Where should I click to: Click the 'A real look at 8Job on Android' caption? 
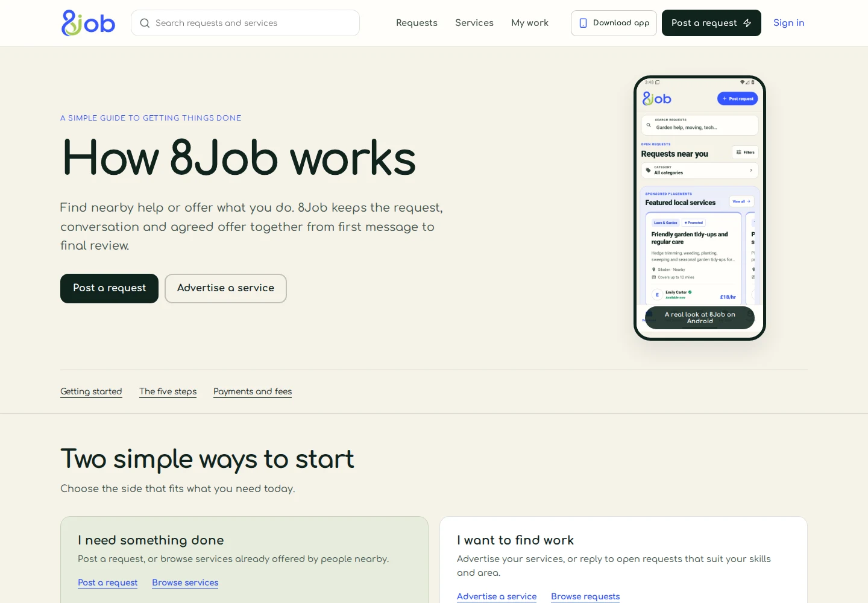(x=700, y=318)
